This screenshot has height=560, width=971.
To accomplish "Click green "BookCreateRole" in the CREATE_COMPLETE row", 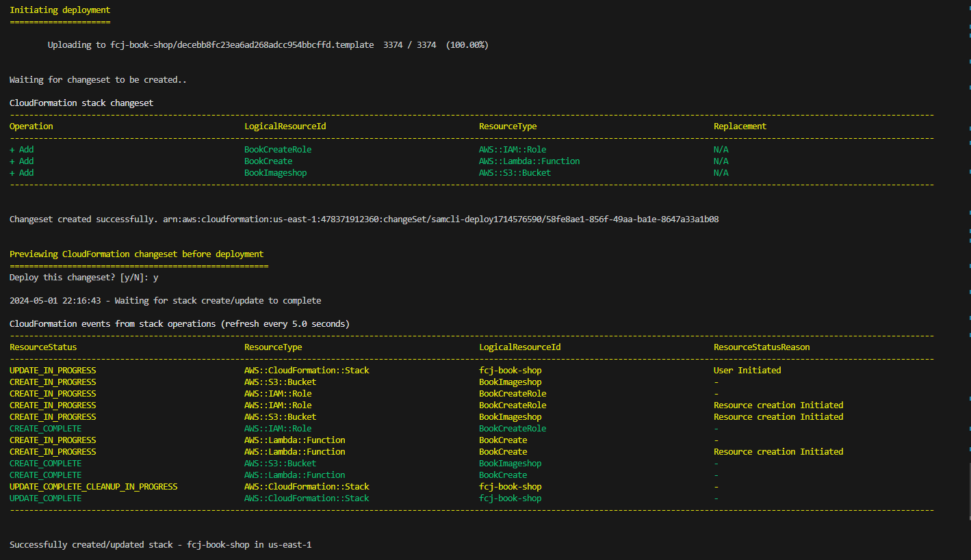I will click(513, 429).
